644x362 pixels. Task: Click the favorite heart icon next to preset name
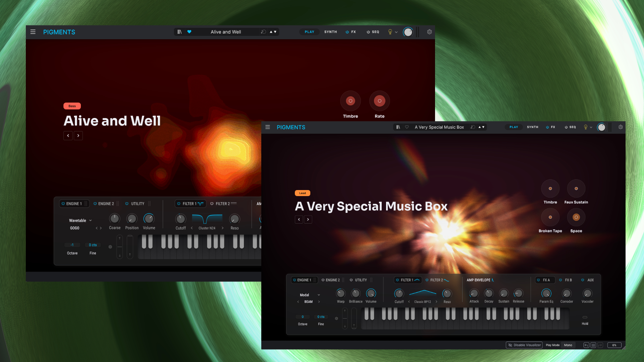[407, 127]
